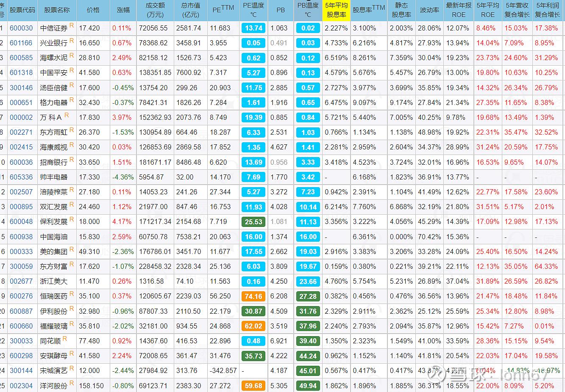Screen dimensions: 565x392
Task: Click the 成交额(万元) column header
Action: pos(155,10)
